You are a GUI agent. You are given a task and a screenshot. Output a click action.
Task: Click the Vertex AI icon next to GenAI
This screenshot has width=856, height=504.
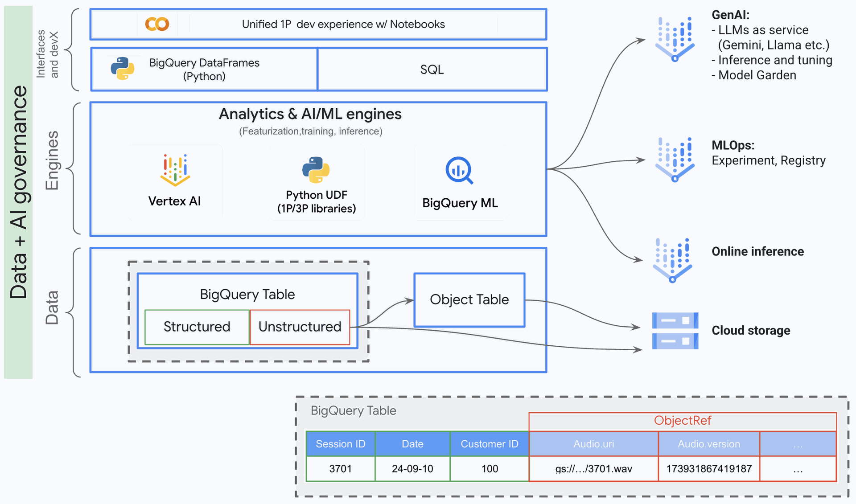(675, 39)
